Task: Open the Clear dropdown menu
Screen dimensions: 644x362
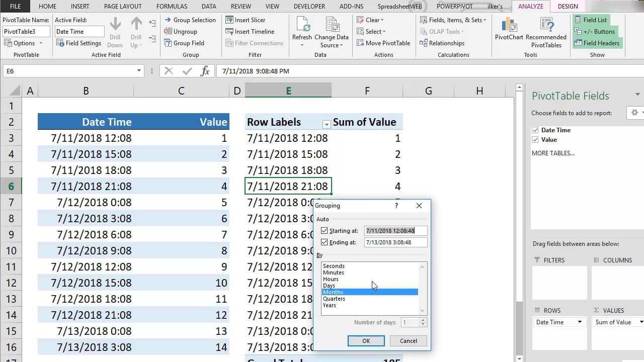Action: pos(370,20)
